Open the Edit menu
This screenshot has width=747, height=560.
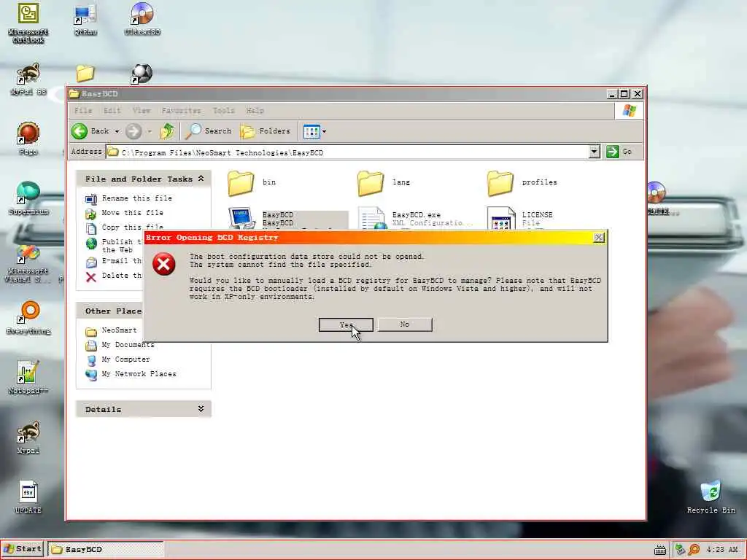point(112,111)
